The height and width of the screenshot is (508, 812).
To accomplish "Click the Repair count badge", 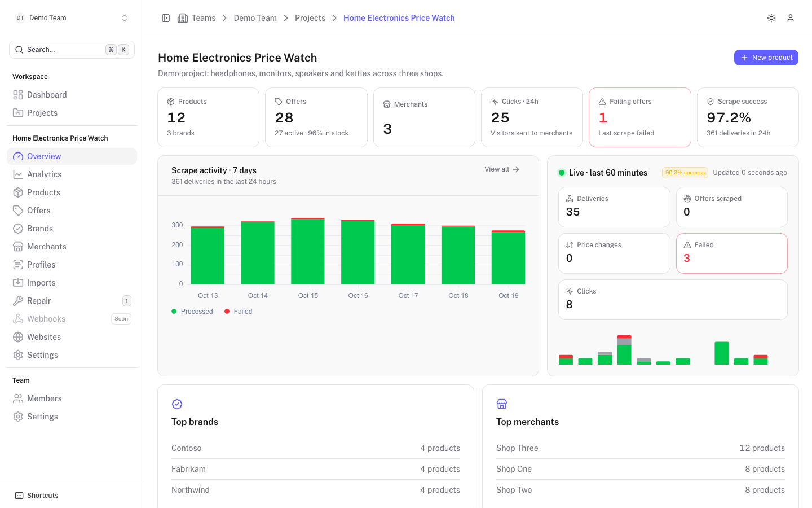I will pyautogui.click(x=127, y=301).
